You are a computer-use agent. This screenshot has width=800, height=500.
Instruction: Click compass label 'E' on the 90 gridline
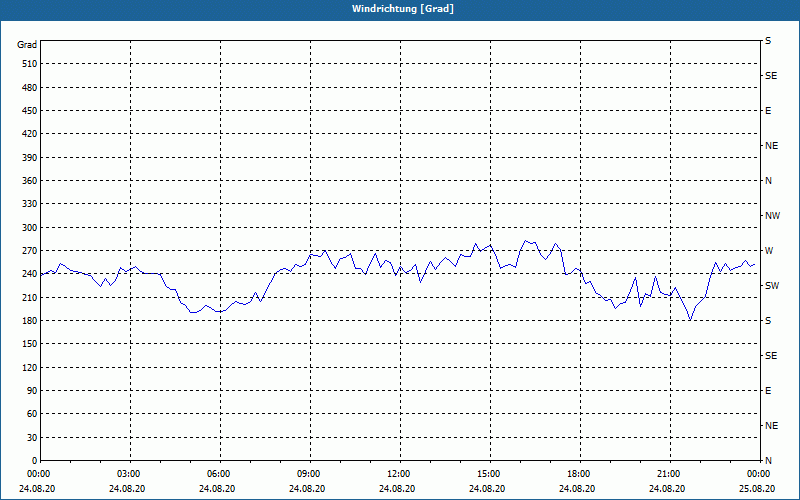(768, 391)
